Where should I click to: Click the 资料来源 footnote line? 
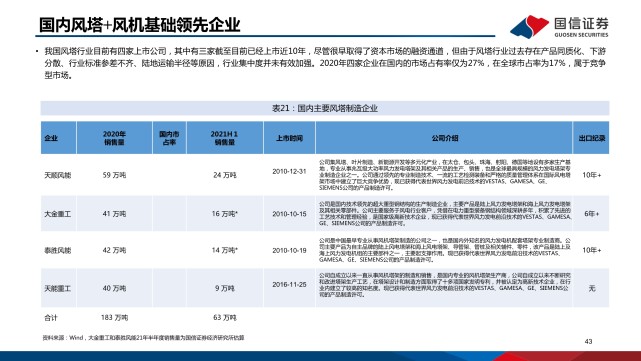click(x=143, y=338)
